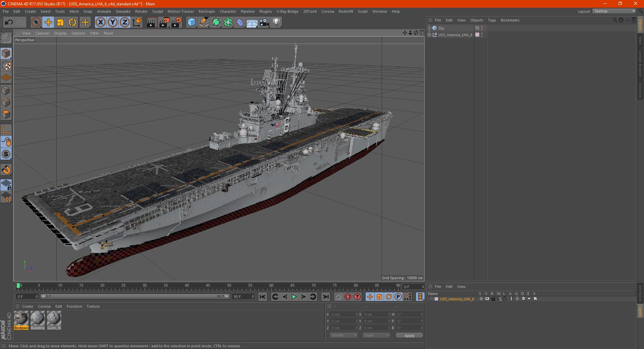Add an Array modeling object
Screen dimensions: 644x349
[228, 22]
